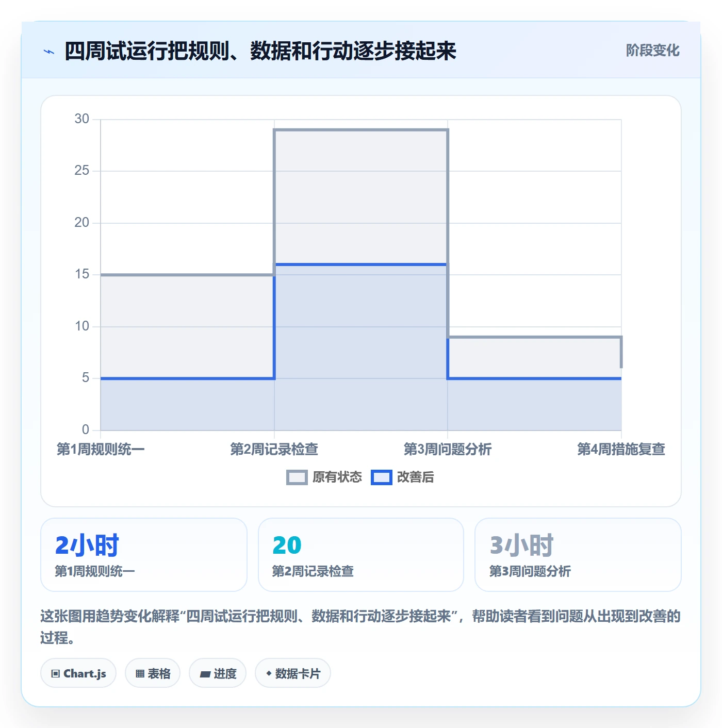Viewport: 722px width, 728px height.
Task: Click the stat card caption 第1周规则统一
Action: click(95, 571)
